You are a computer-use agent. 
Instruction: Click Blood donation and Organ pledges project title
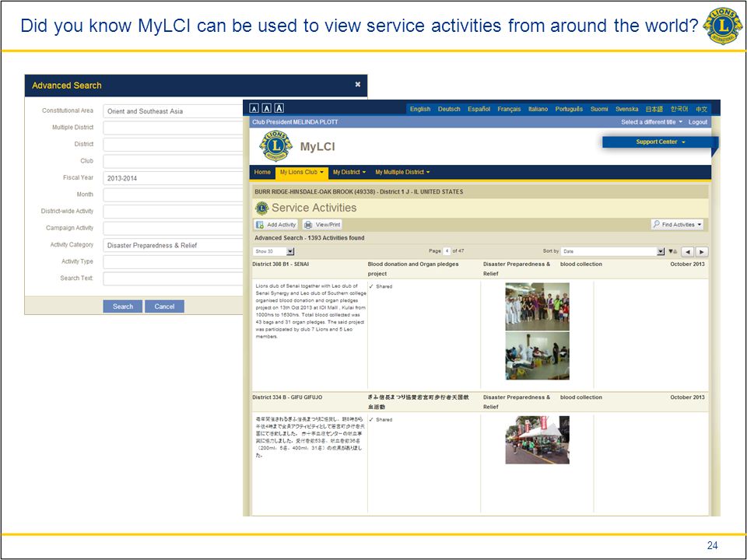point(413,268)
